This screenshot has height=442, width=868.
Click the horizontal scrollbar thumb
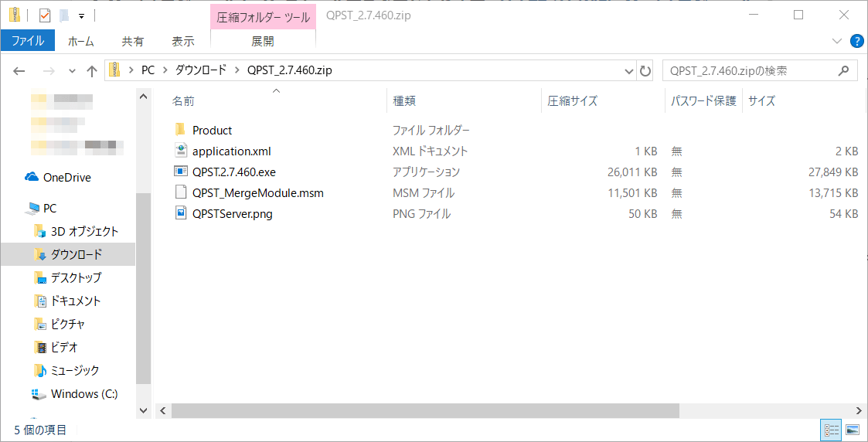(425, 410)
